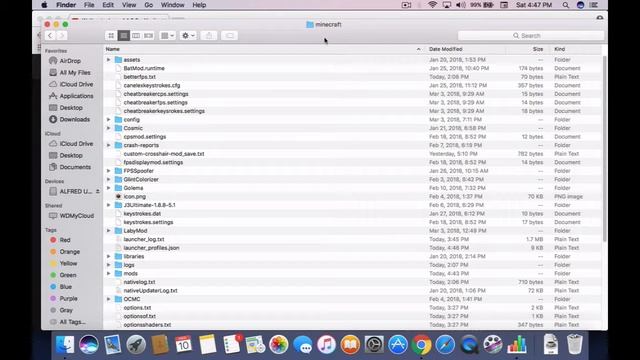Open the View menu
640x360 pixels.
pyautogui.click(x=129, y=5)
